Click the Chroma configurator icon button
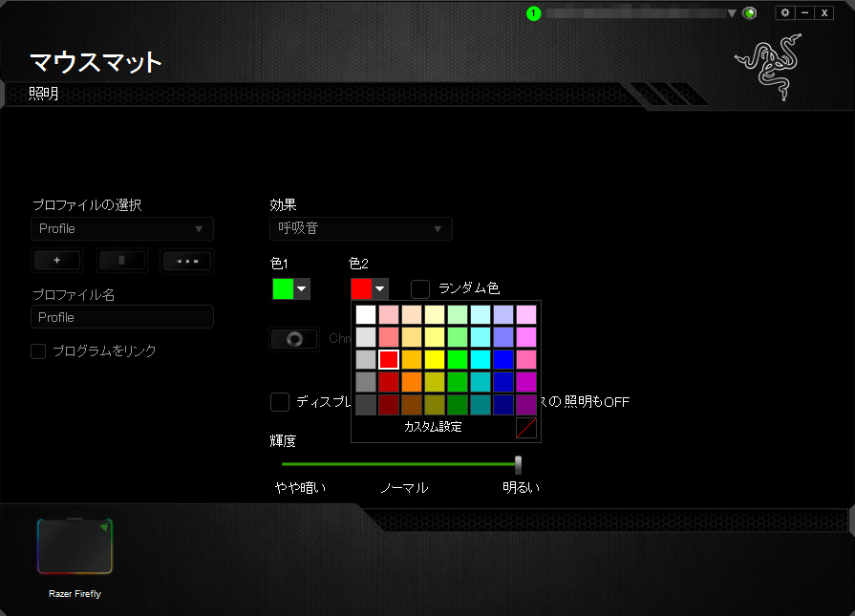 (294, 339)
